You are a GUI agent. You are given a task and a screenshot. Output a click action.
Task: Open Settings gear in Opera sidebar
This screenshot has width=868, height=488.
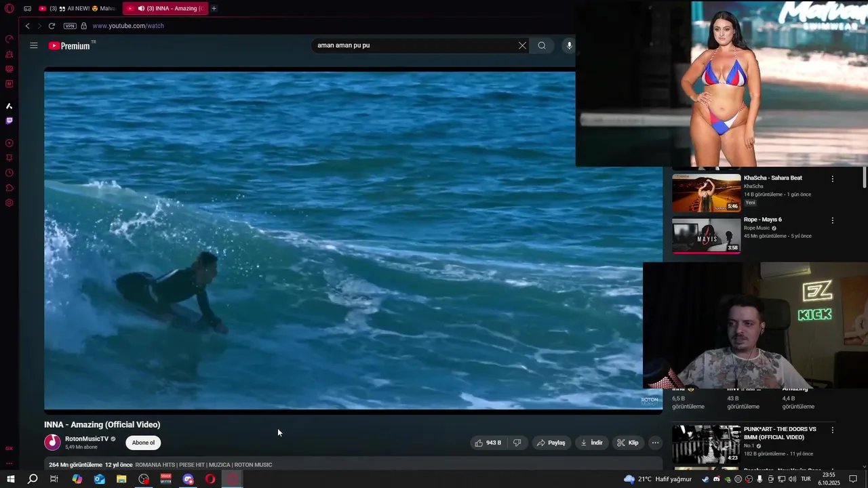pos(9,203)
